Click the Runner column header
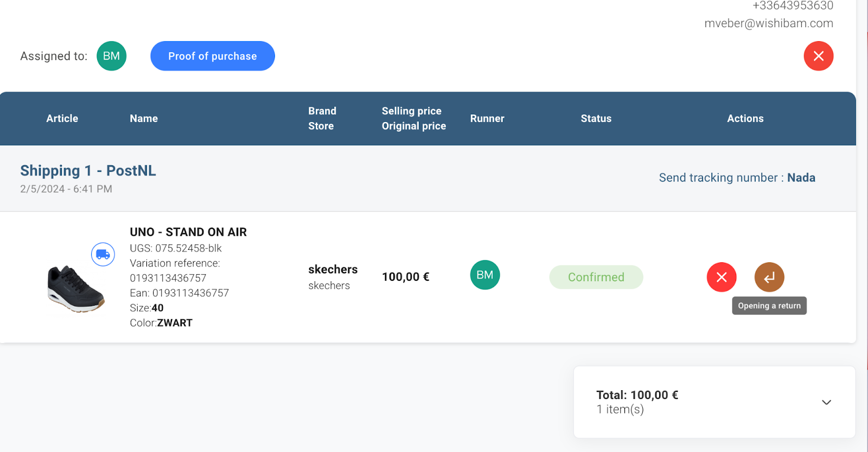 tap(487, 118)
